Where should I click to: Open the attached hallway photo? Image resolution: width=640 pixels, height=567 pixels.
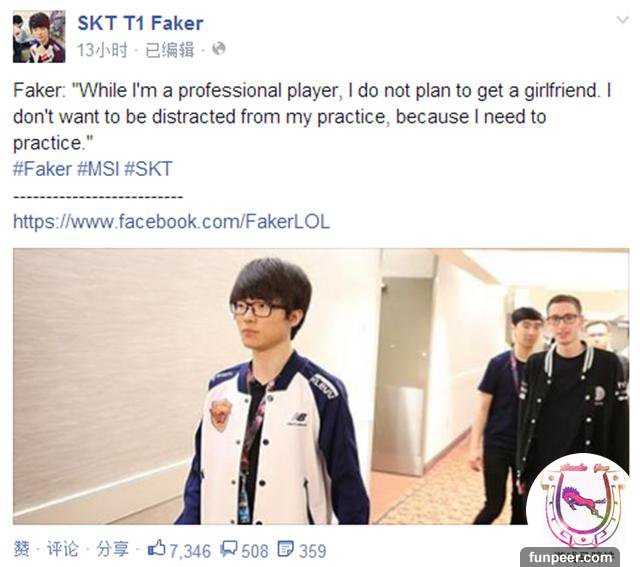pos(321,386)
